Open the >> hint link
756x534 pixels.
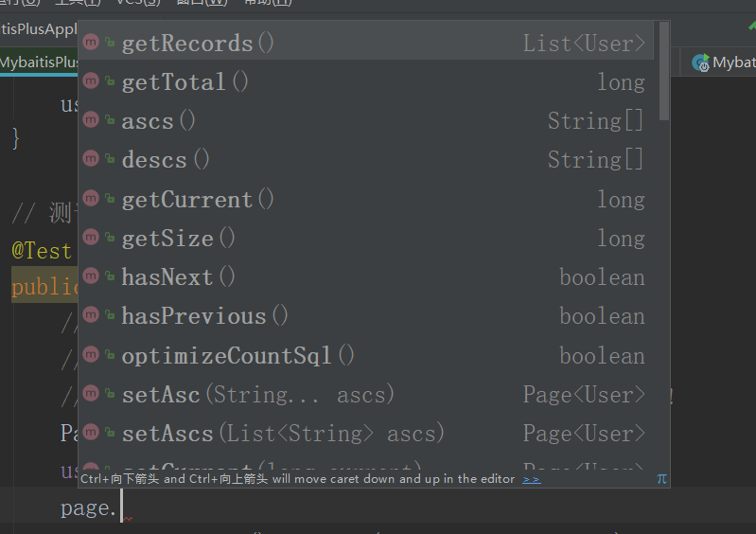(532, 479)
